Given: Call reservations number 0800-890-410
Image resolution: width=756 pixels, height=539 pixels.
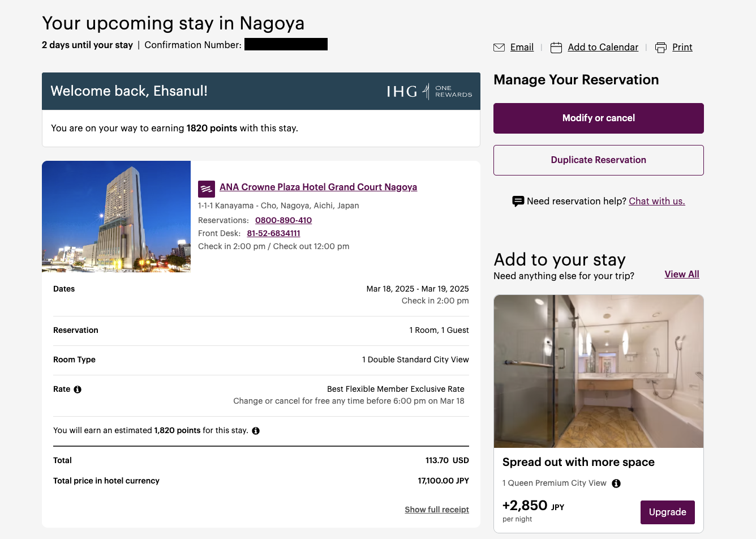Looking at the screenshot, I should tap(283, 220).
